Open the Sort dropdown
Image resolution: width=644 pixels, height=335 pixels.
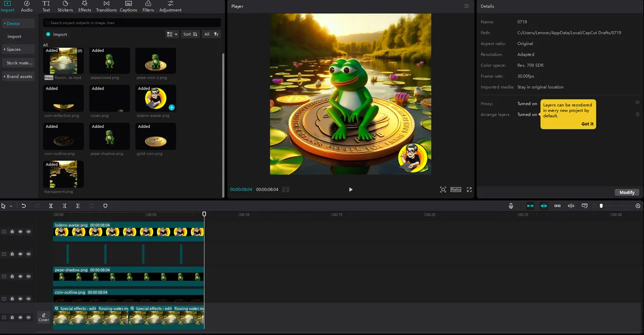[190, 34]
